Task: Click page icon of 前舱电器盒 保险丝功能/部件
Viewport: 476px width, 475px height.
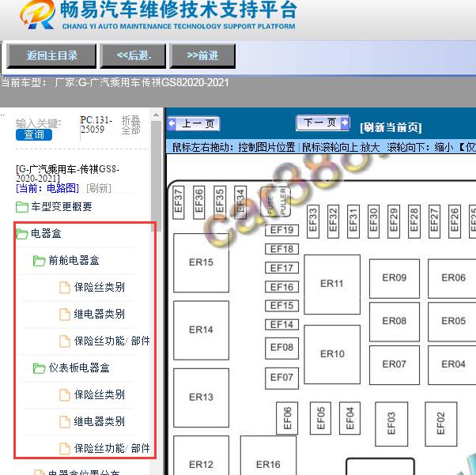Action: pos(64,341)
